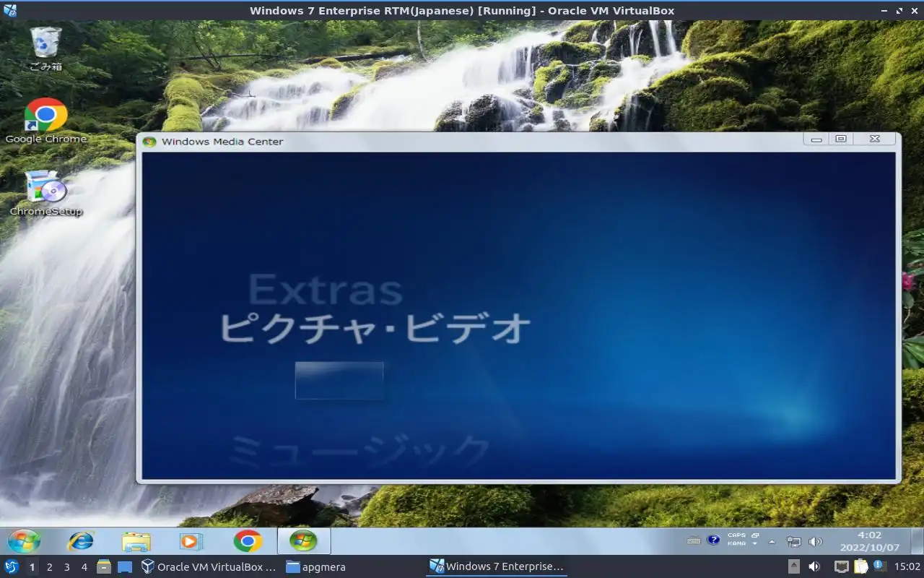Viewport: 924px width, 578px height.
Task: Select ピクチャ・ビデオ in Media Center menu
Action: tap(375, 329)
